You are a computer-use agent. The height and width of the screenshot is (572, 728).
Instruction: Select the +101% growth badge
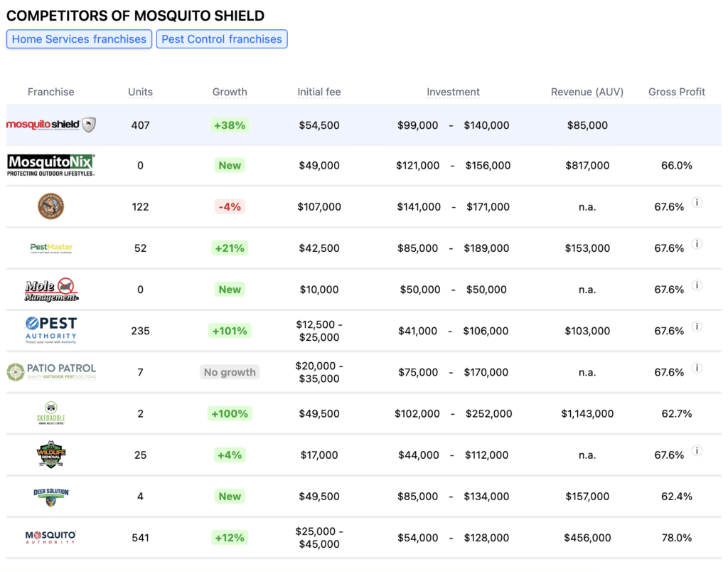[230, 331]
